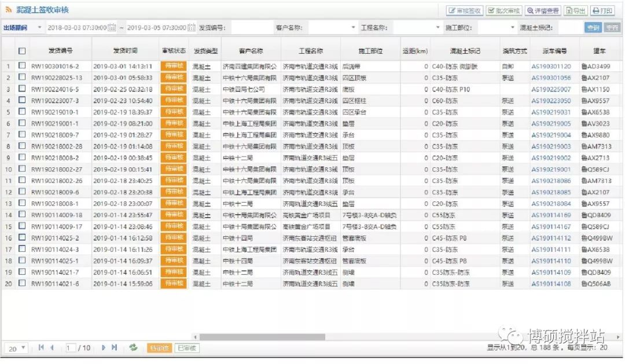Open the end date calendar picker
This screenshot has width=625, height=364.
tap(192, 28)
